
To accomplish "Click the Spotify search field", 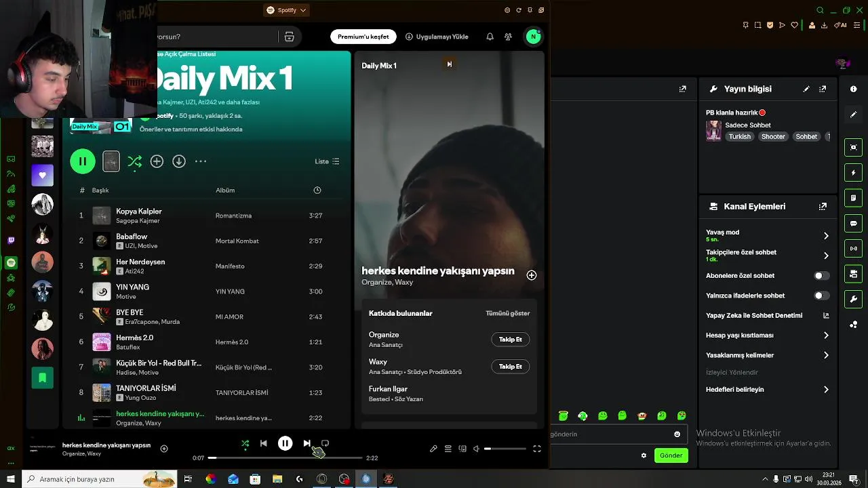I will point(217,37).
